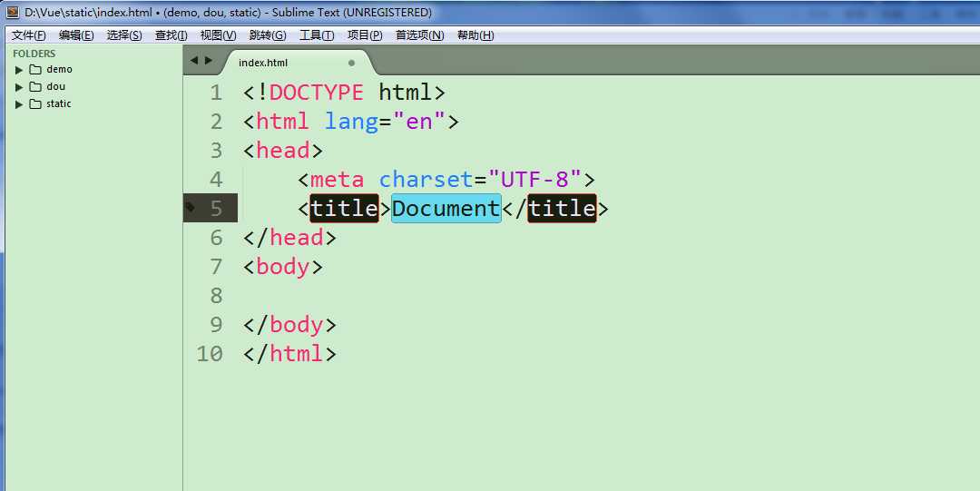The height and width of the screenshot is (491, 980).
Task: Select the demo folder icon
Action: point(35,69)
